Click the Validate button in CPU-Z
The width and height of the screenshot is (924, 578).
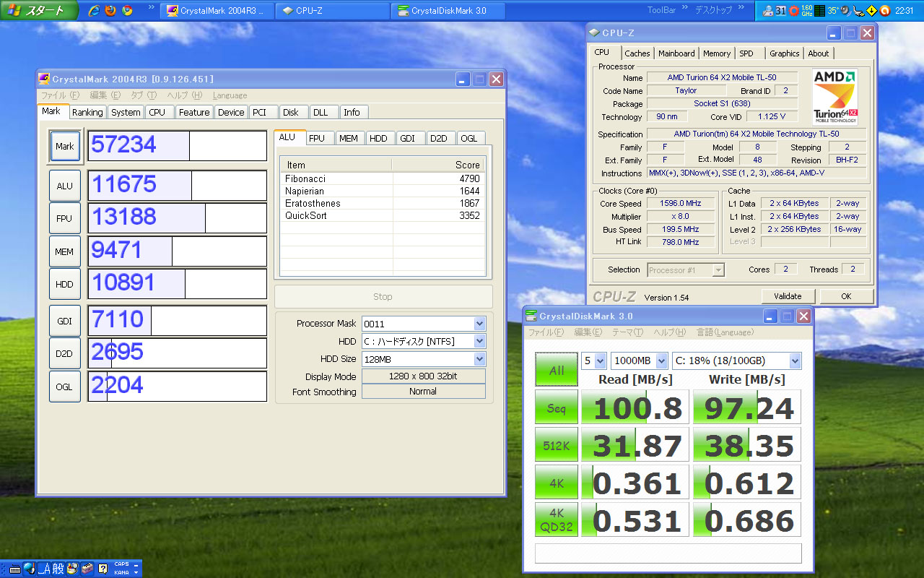pyautogui.click(x=788, y=296)
